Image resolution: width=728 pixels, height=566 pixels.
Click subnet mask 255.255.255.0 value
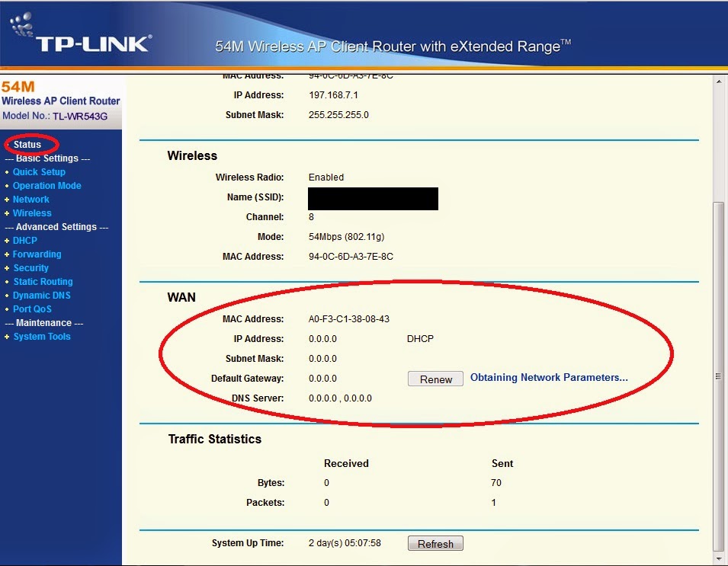338,115
